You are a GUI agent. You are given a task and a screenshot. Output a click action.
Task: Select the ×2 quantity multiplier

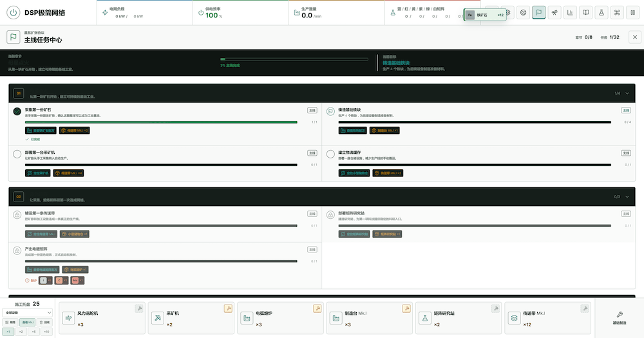(21, 332)
